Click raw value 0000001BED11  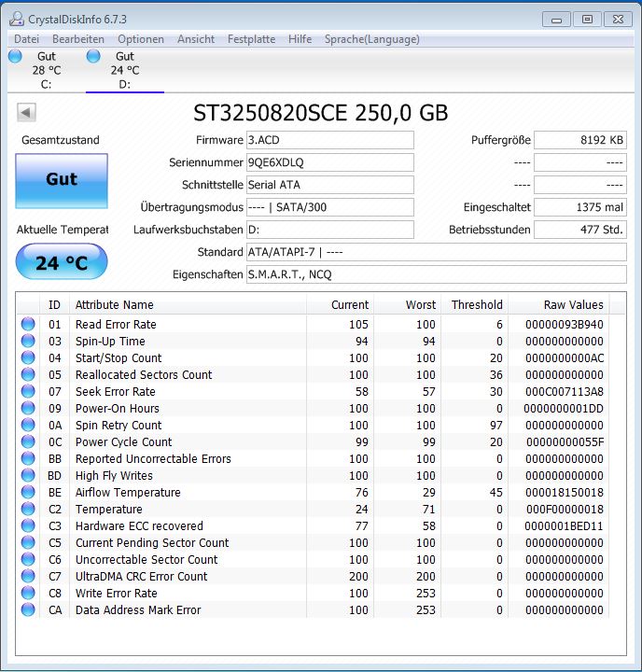(564, 525)
